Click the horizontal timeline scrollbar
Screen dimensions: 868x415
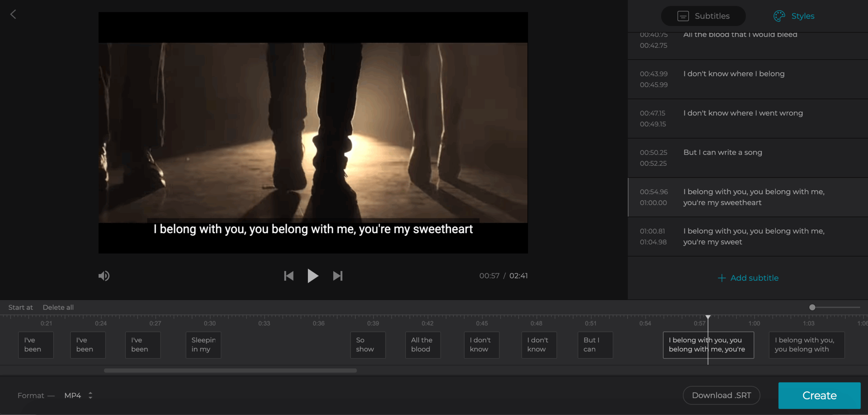(230, 371)
